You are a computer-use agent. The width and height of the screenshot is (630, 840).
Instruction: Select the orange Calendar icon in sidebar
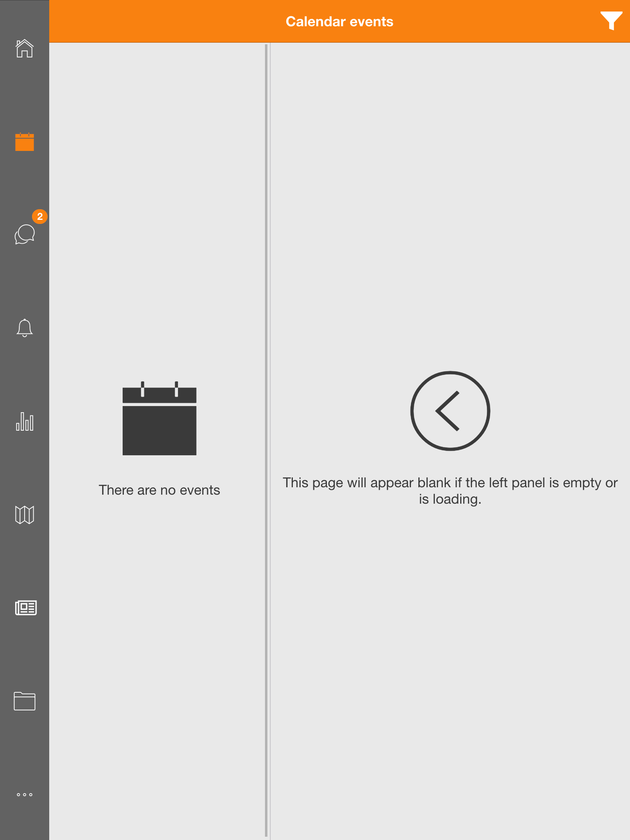(25, 142)
